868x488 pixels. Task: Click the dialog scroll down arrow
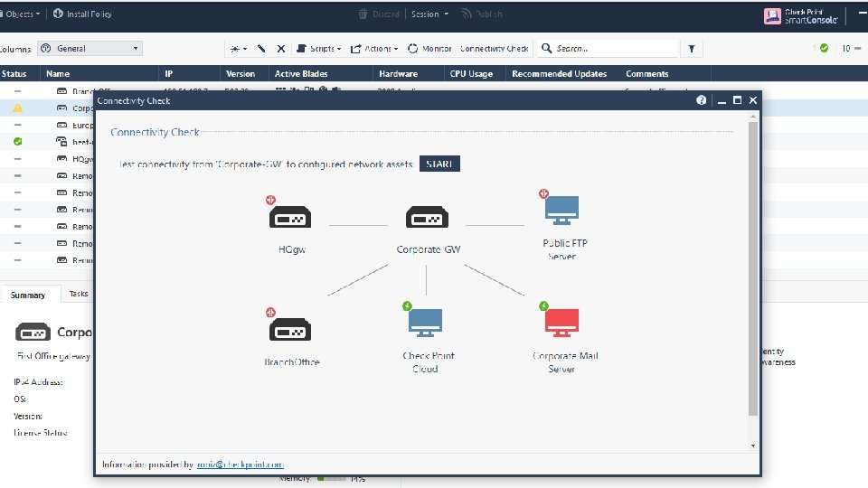[x=753, y=446]
